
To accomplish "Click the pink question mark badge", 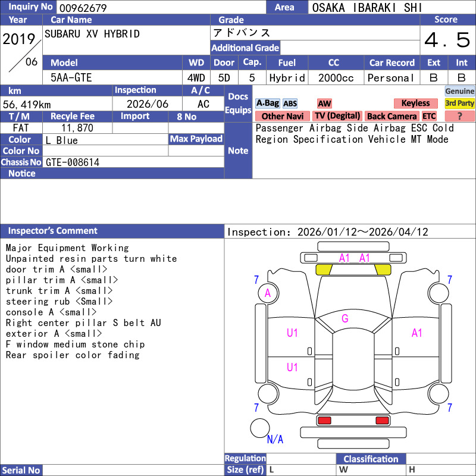I will pyautogui.click(x=460, y=116).
